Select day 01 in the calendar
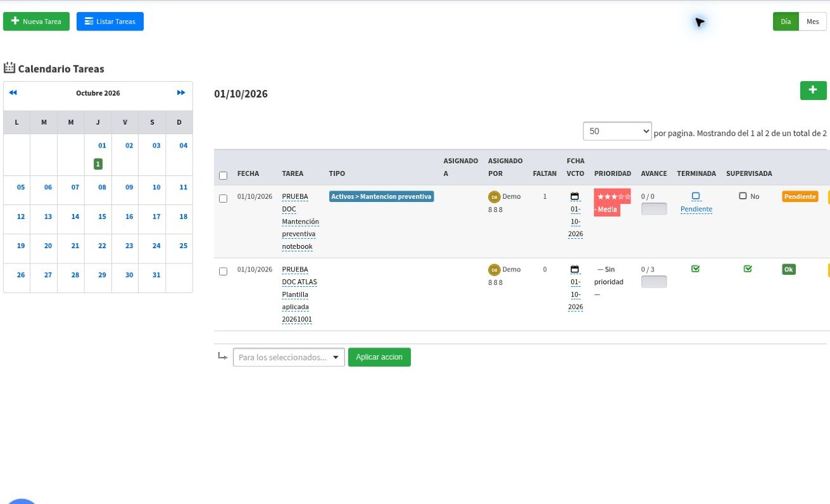830x504 pixels. (102, 146)
